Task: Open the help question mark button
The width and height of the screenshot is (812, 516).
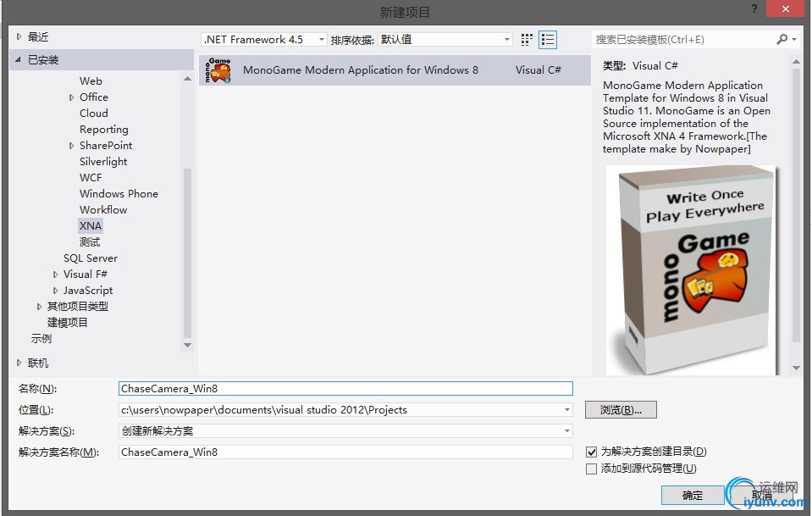Action: 754,8
